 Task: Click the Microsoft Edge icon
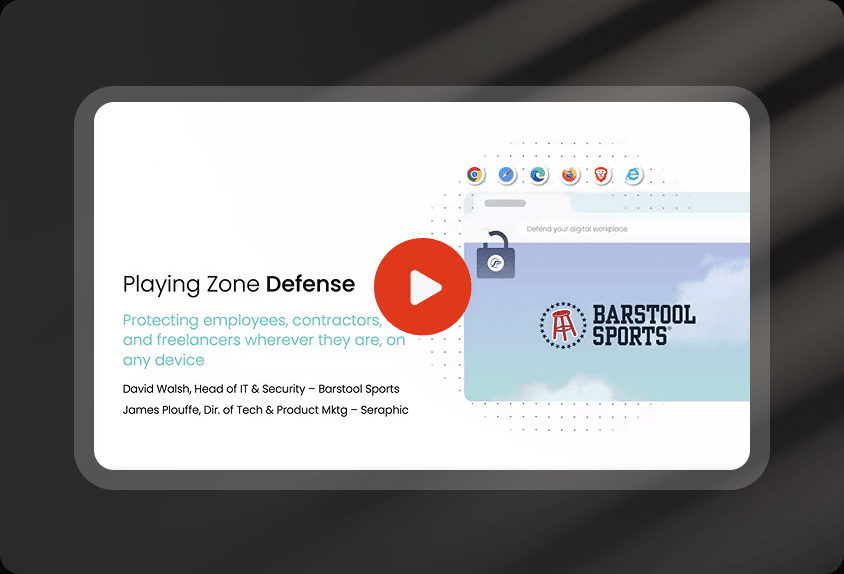pos(538,175)
